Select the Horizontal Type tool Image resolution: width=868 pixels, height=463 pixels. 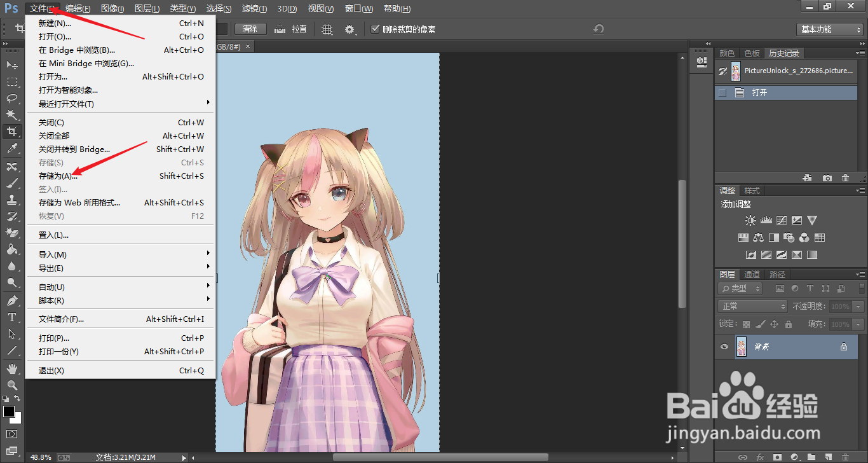point(11,317)
